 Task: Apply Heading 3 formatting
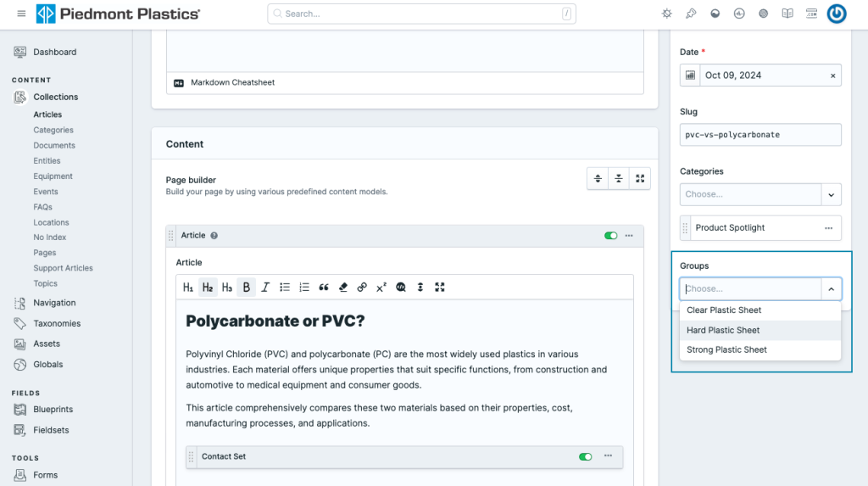[x=227, y=287]
